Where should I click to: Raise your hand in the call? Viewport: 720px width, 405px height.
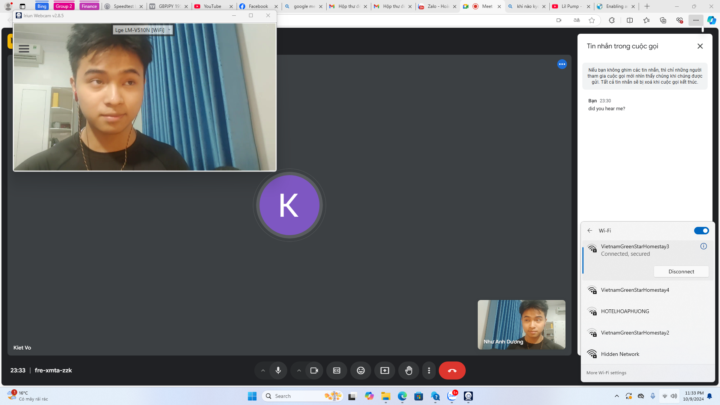408,371
